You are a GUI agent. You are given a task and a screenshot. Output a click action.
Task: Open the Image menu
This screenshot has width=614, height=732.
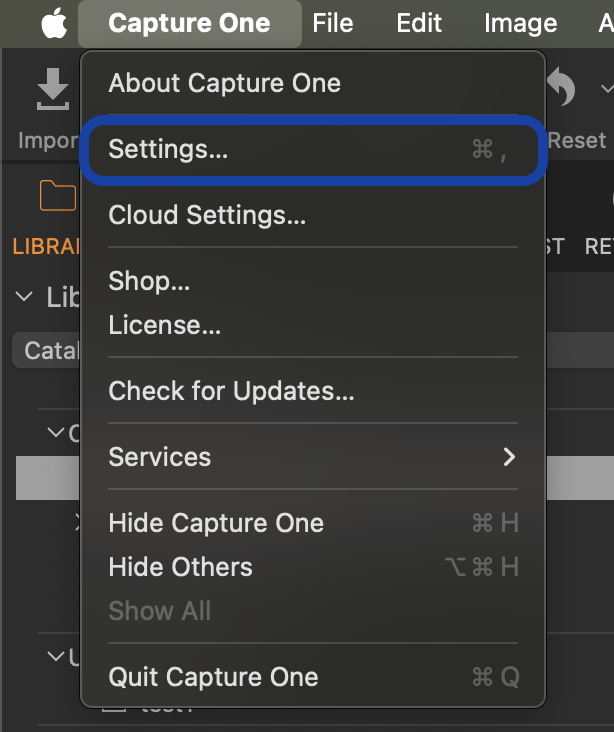click(521, 23)
